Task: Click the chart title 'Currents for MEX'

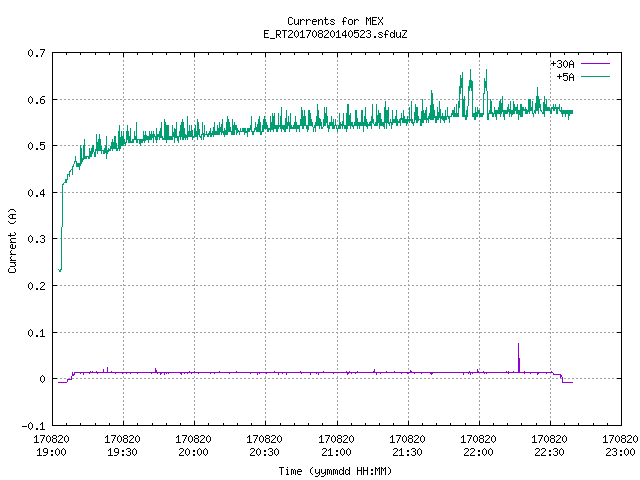Action: coord(335,21)
